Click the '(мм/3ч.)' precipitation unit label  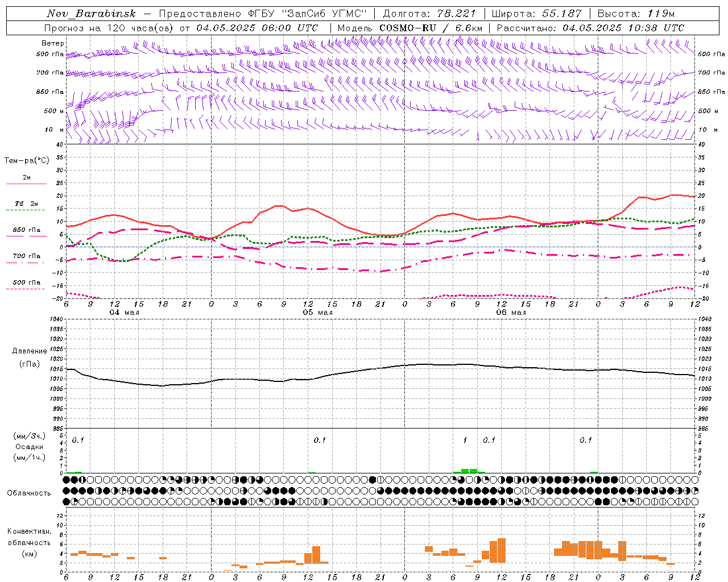pos(30,436)
